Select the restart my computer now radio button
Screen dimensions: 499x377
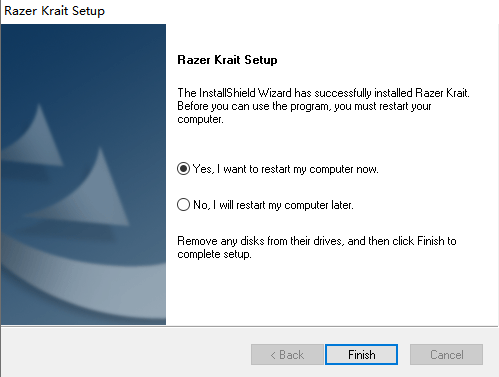click(183, 169)
